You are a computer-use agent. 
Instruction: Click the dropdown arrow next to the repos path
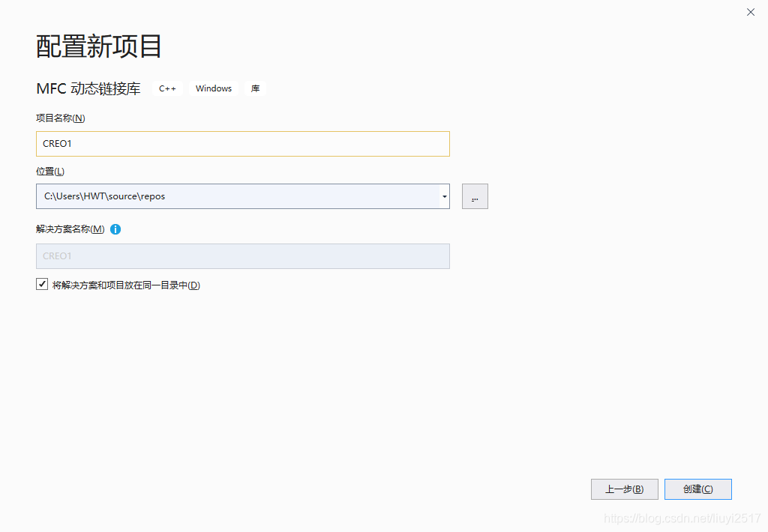[443, 196]
